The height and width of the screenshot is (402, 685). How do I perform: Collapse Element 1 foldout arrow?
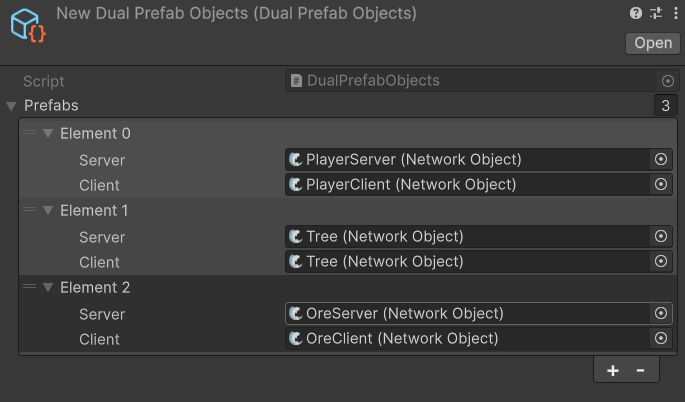(47, 211)
